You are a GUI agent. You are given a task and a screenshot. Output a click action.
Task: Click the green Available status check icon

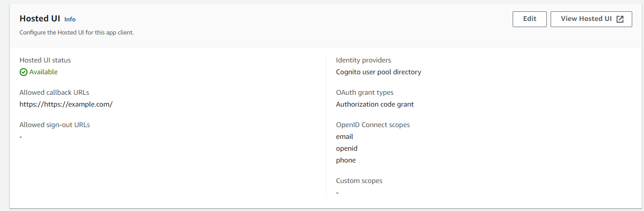pos(24,72)
